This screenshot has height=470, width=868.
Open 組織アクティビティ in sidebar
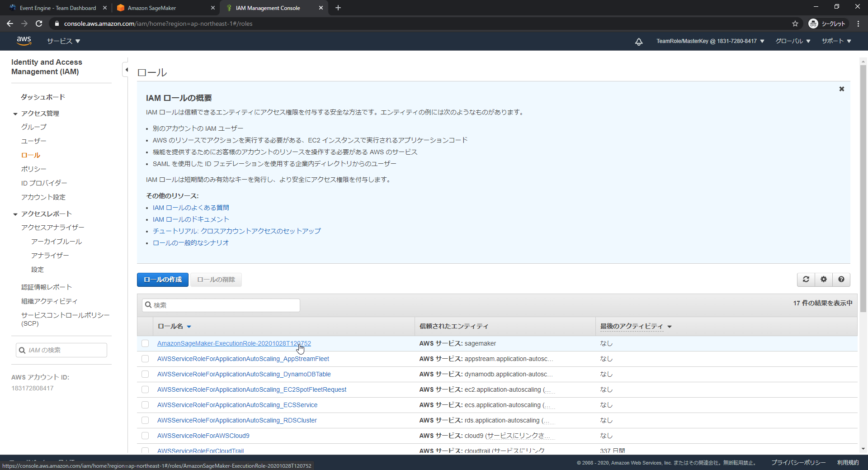point(49,301)
